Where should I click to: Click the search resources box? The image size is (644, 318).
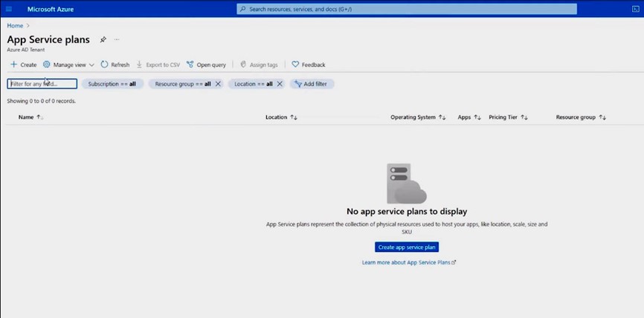[x=407, y=9]
